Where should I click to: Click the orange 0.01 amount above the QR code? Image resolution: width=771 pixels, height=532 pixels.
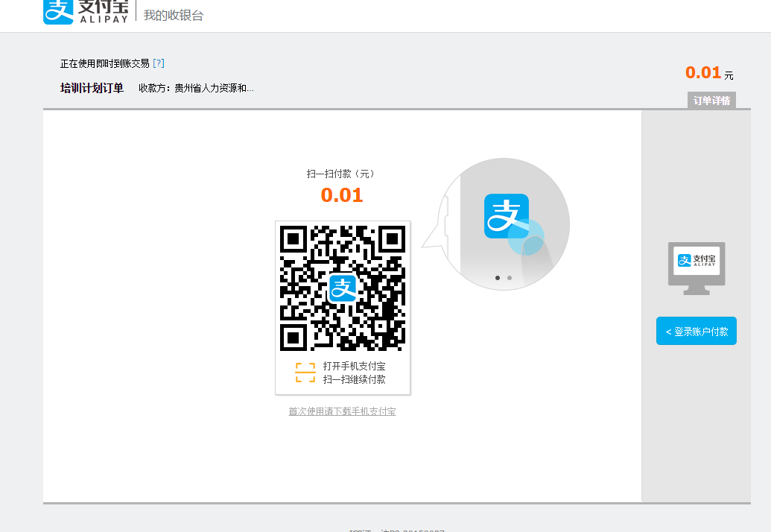pos(342,195)
